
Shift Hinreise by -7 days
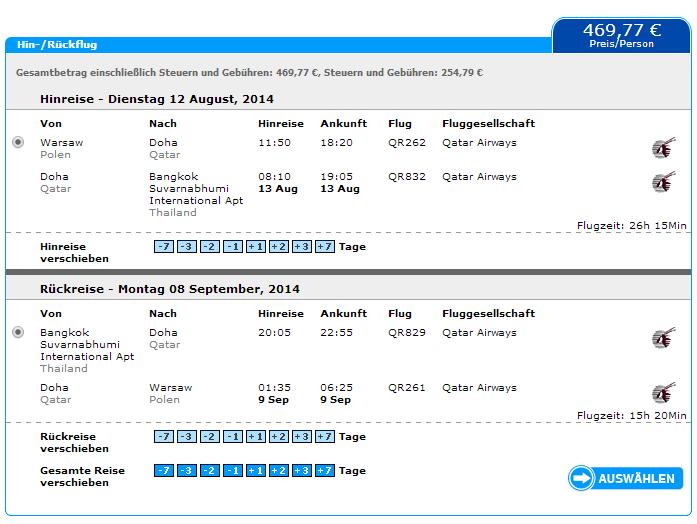coord(164,247)
